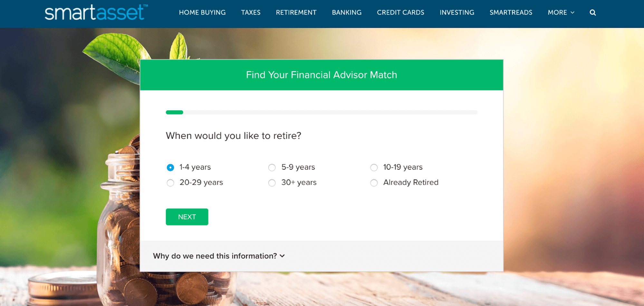Open the Credit Cards section
This screenshot has width=644, height=306.
click(x=400, y=13)
